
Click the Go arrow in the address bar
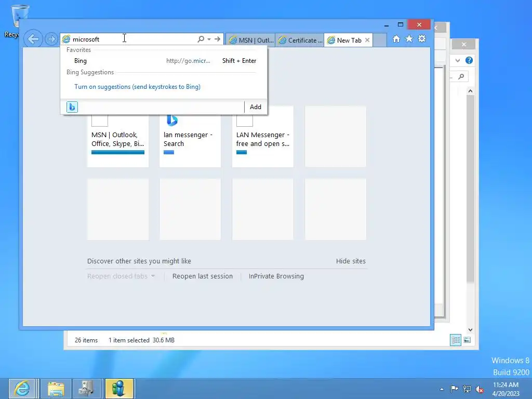pos(218,39)
